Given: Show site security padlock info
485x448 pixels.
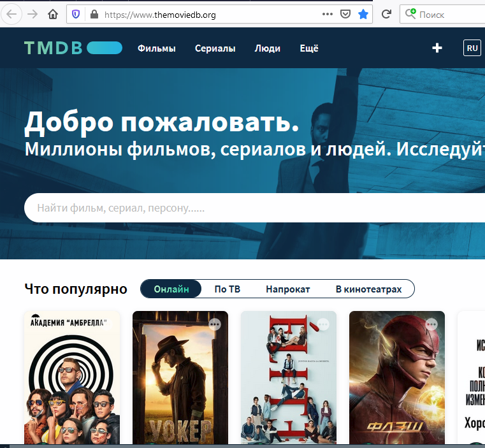Looking at the screenshot, I should click(94, 14).
